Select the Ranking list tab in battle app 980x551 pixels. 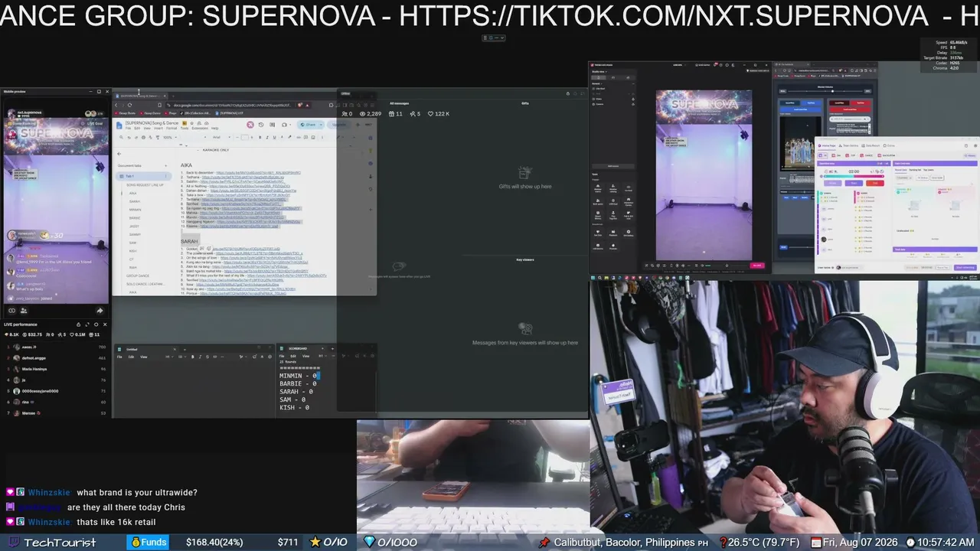point(915,170)
